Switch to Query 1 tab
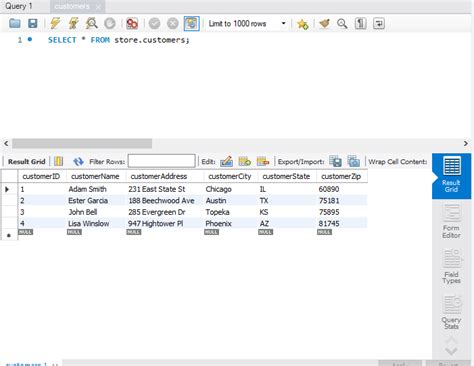Viewport: 474px width, 366px height. pyautogui.click(x=19, y=6)
